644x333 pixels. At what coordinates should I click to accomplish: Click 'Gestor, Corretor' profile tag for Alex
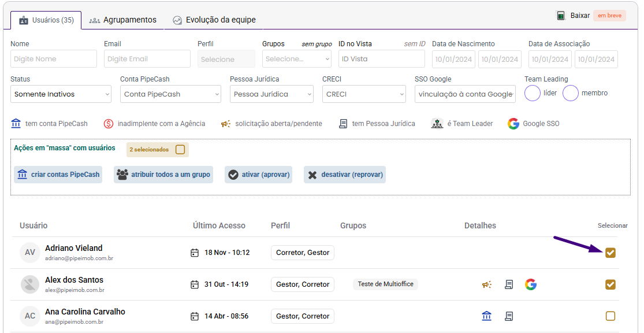303,284
